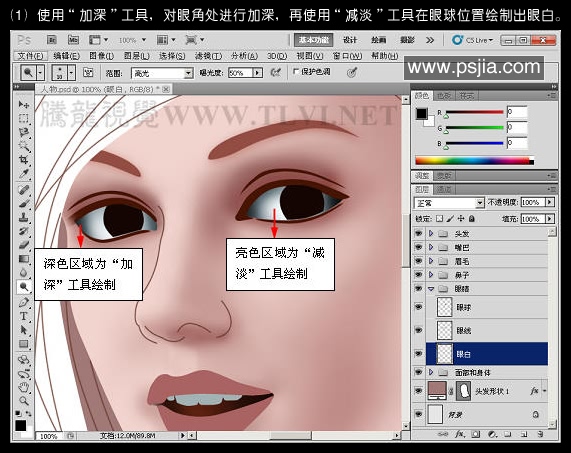Switch to the 绘画 workspace
The width and height of the screenshot is (571, 453).
[379, 40]
